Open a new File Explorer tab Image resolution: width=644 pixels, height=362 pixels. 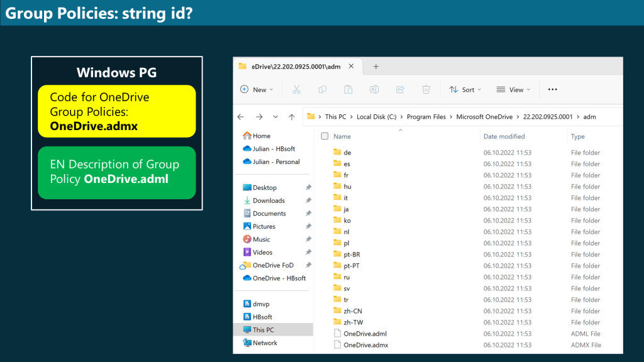pyautogui.click(x=375, y=66)
